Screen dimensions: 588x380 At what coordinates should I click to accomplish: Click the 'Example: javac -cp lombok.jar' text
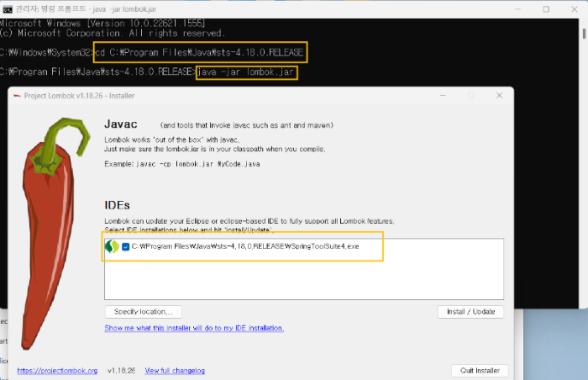(182, 164)
